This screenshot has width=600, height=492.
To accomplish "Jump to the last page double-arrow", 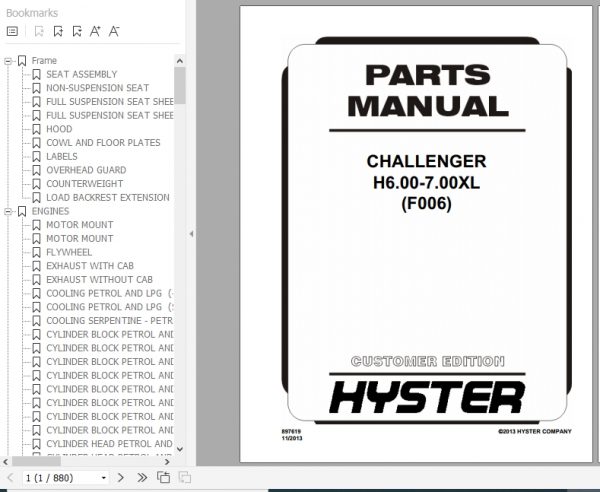I will 142,478.
